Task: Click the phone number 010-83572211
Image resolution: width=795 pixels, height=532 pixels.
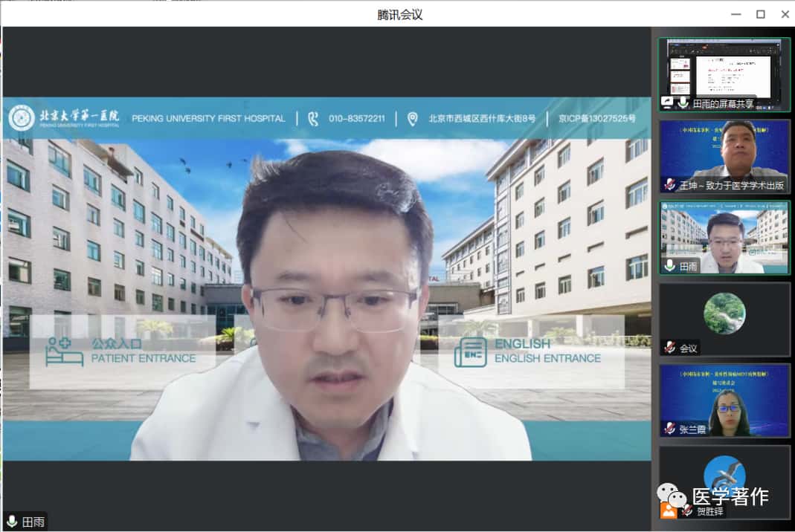Action: 356,119
